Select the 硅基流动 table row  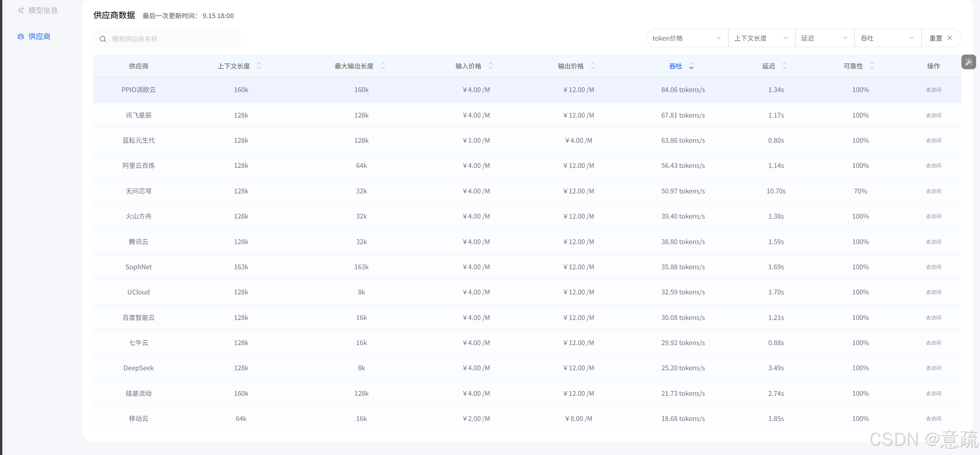tap(139, 393)
